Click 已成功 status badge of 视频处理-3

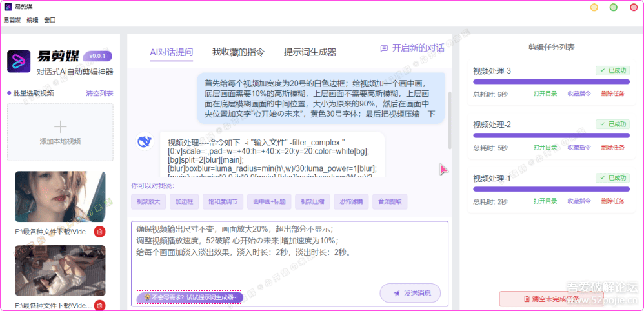[613, 71]
